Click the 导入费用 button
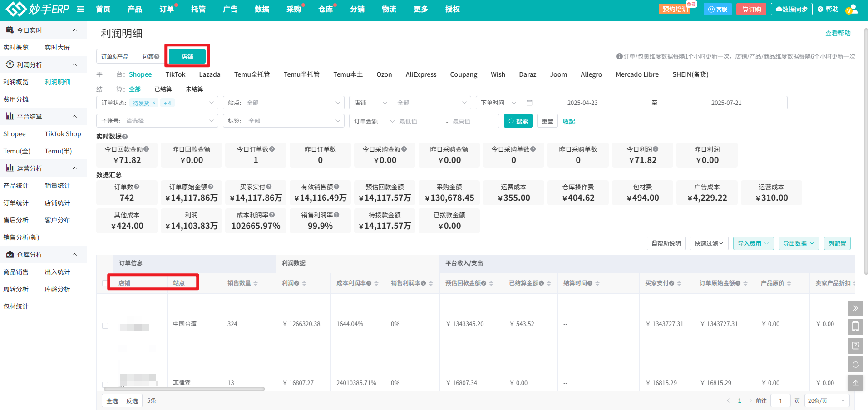This screenshot has height=410, width=868. [753, 243]
